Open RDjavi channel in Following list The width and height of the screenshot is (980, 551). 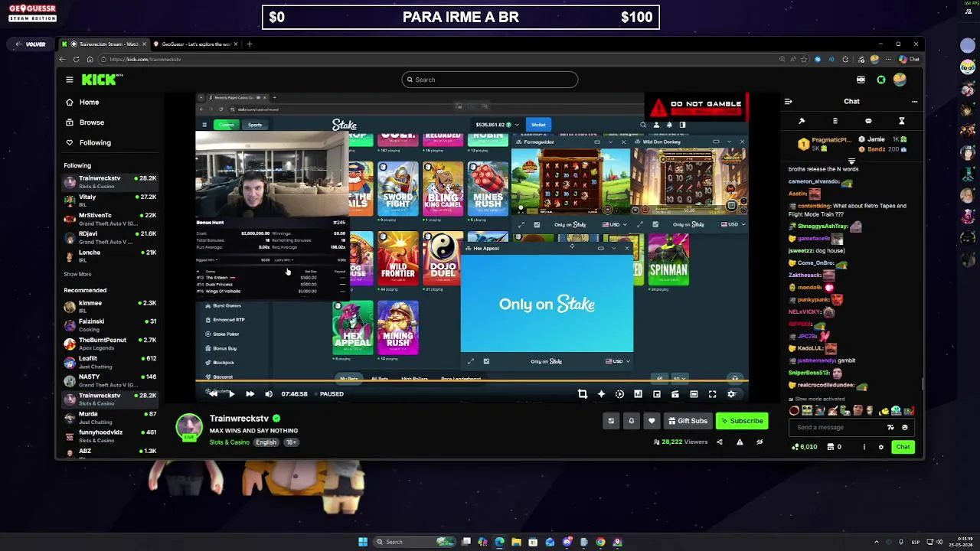pyautogui.click(x=110, y=237)
